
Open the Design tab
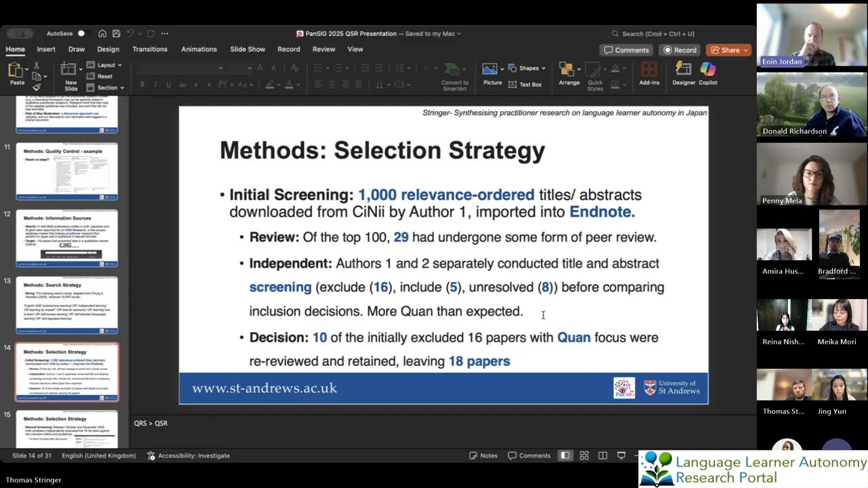tap(108, 49)
